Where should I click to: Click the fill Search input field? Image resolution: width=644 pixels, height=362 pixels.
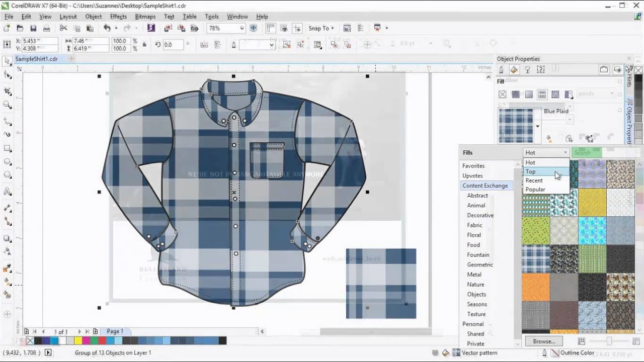point(587,152)
